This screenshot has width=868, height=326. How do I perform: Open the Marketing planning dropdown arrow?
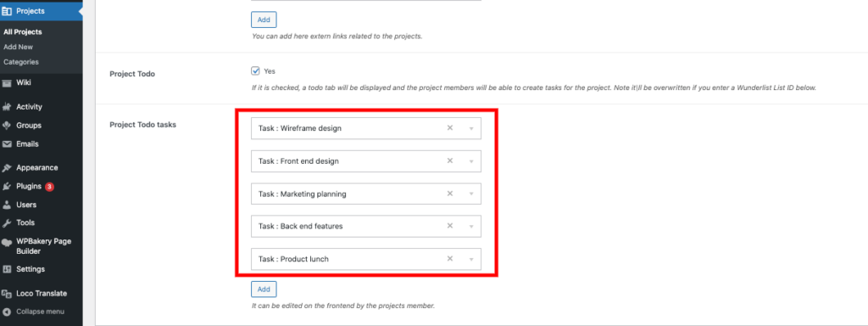pos(471,194)
